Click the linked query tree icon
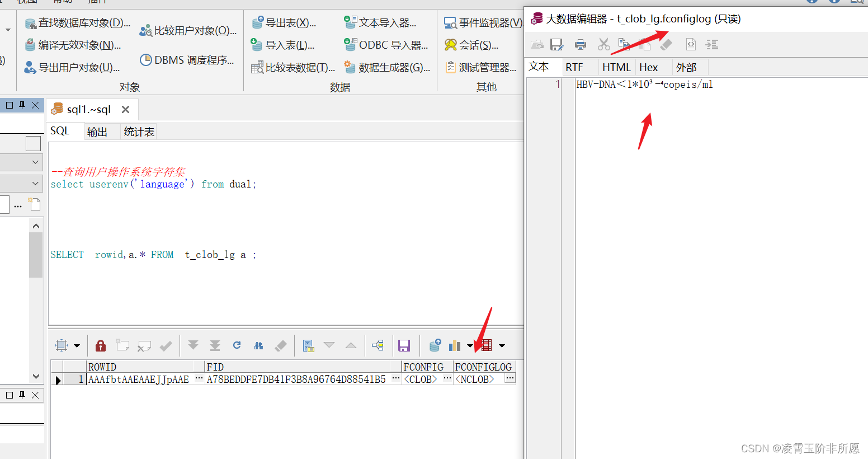868x459 pixels. coord(378,345)
